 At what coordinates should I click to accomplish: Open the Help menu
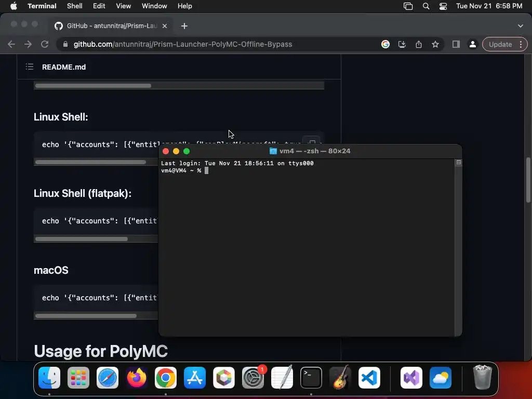tap(185, 6)
